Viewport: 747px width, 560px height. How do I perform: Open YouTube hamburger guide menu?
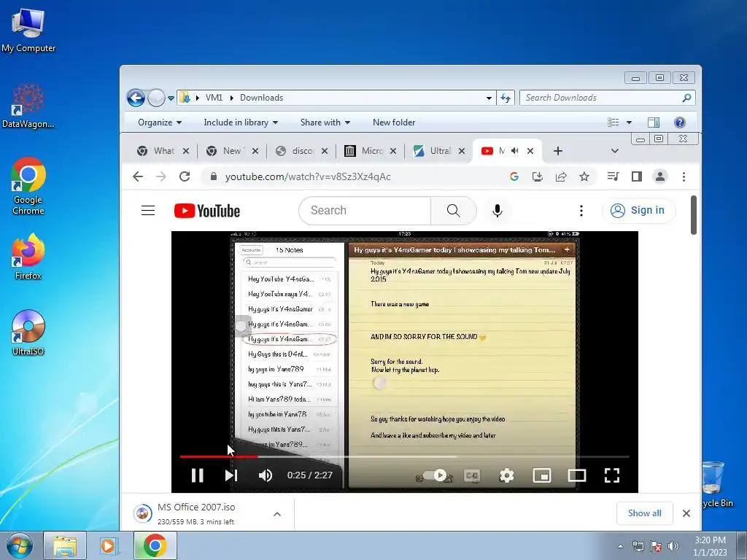point(148,211)
